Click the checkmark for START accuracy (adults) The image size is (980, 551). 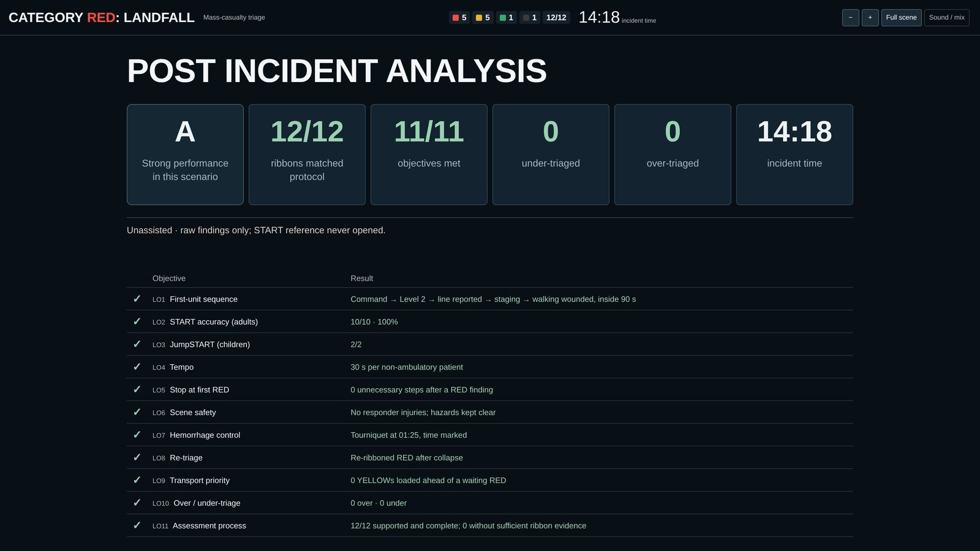tap(137, 321)
